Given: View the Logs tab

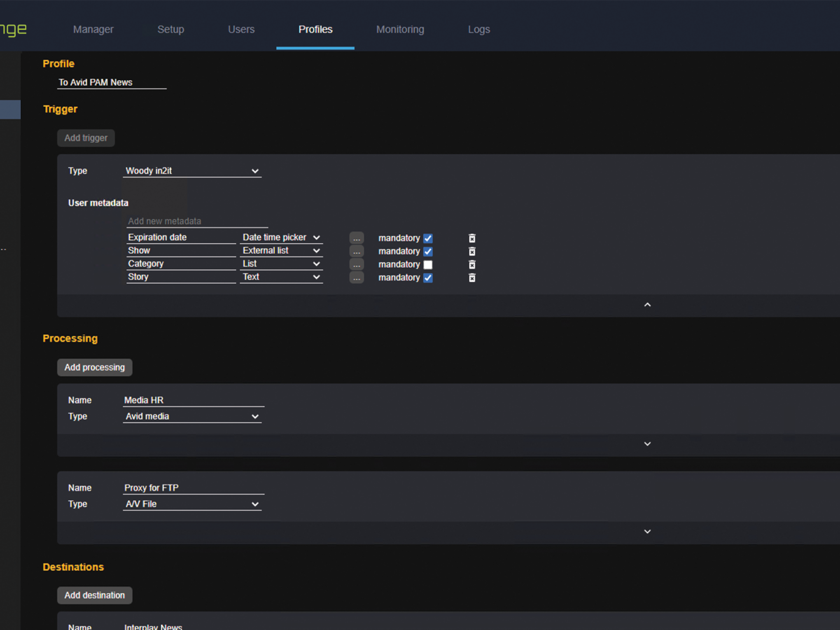Looking at the screenshot, I should [x=479, y=29].
